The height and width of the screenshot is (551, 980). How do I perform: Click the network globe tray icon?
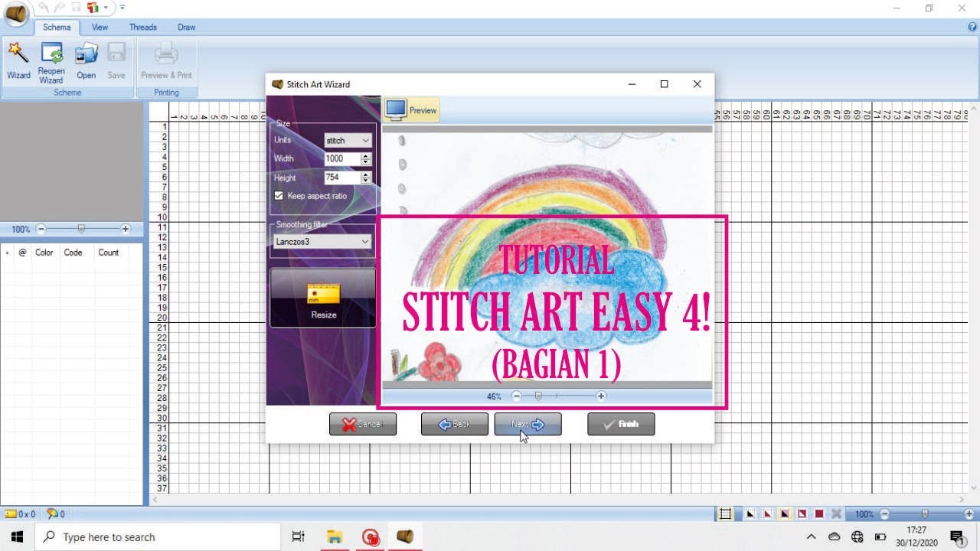pos(857,537)
